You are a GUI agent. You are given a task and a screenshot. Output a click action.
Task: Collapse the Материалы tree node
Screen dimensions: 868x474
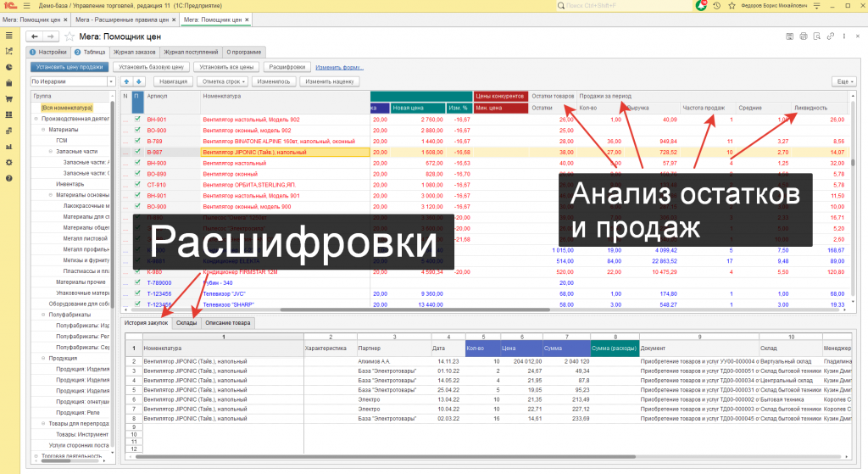tap(44, 130)
